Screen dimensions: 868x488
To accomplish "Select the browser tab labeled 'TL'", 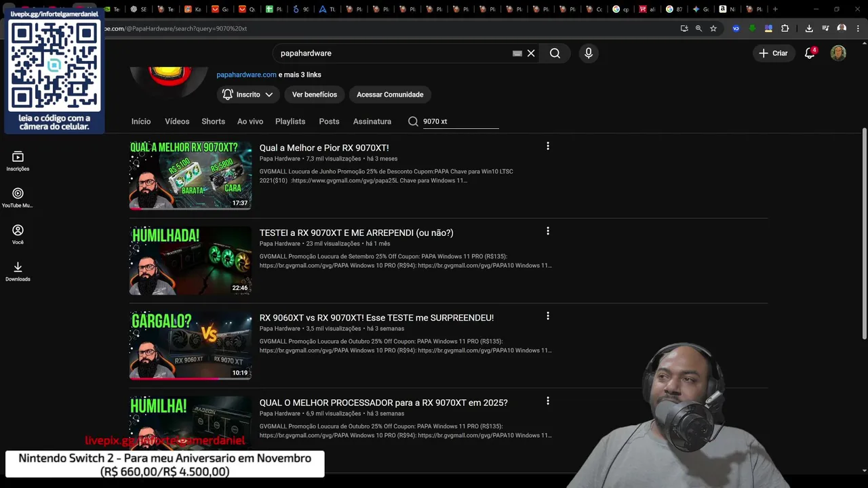I will (x=327, y=9).
